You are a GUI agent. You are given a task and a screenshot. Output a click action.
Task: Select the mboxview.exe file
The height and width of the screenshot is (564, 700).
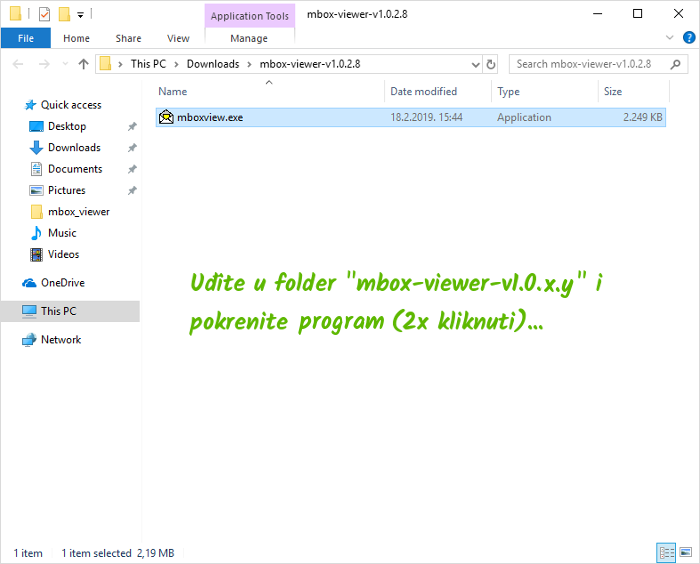click(x=209, y=117)
